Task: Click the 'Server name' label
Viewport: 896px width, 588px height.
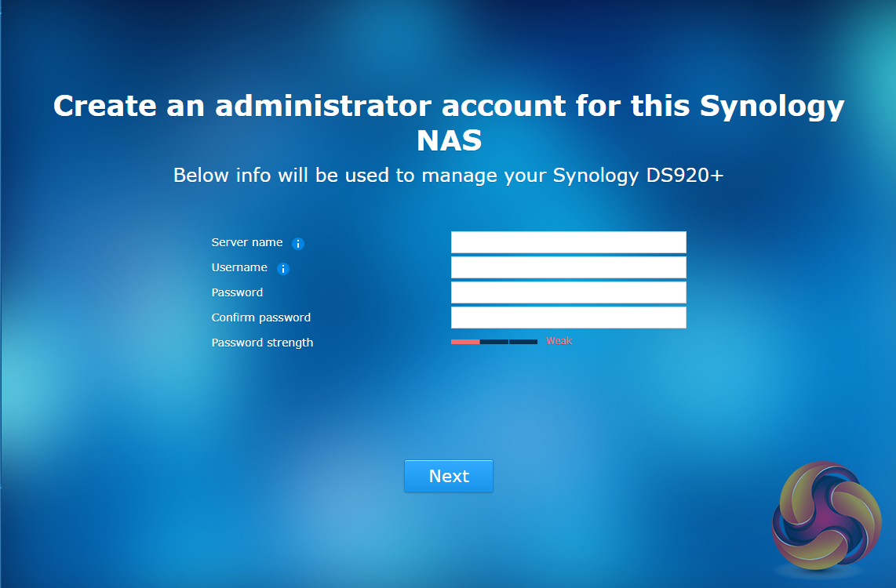Action: [x=247, y=242]
